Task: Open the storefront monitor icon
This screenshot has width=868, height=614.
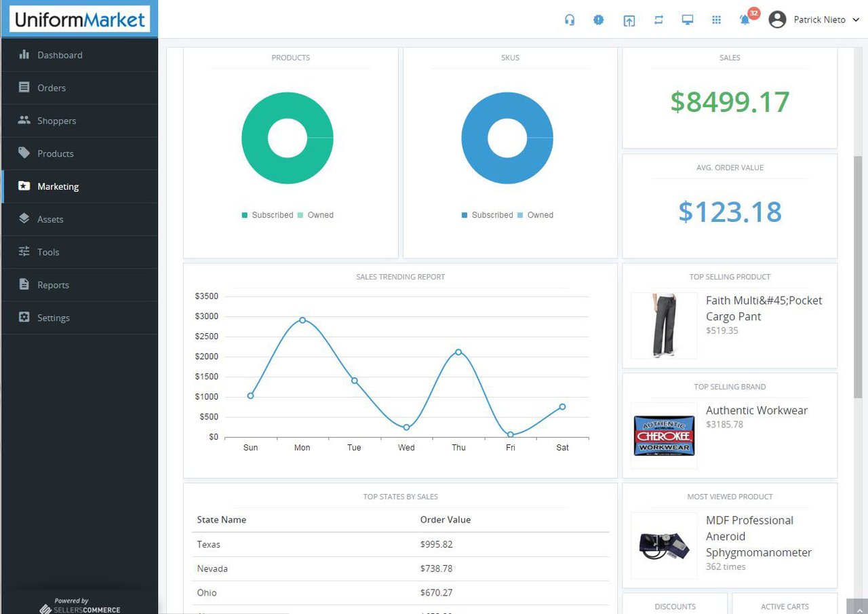Action: click(687, 20)
